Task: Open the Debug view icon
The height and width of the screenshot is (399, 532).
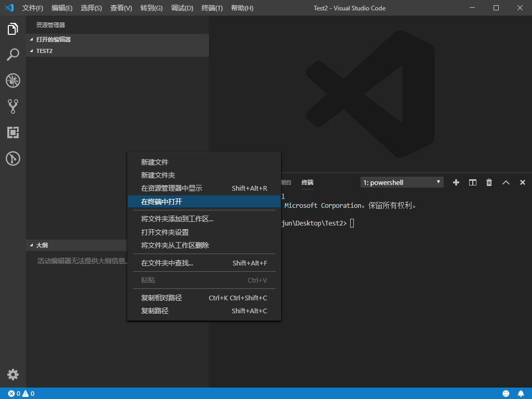Action: click(13, 81)
